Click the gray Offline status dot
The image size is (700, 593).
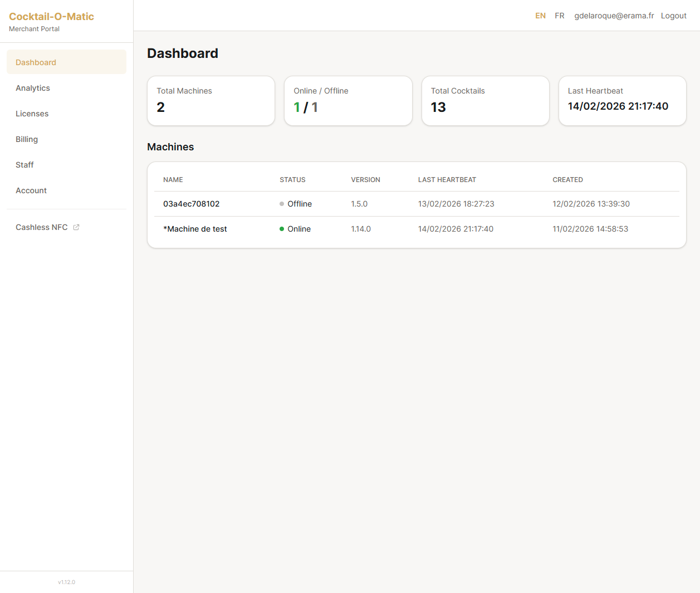tap(282, 204)
